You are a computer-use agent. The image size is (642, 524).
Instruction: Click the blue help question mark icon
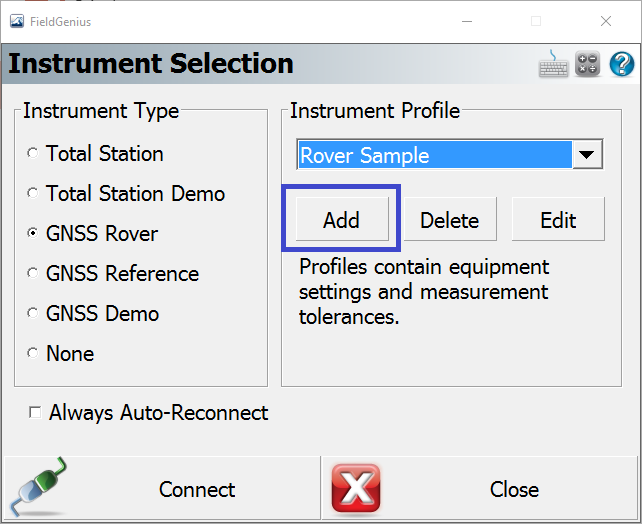(621, 65)
